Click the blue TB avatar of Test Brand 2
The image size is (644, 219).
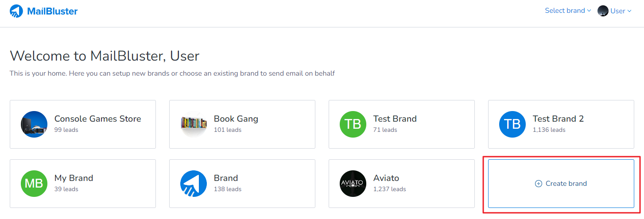point(512,124)
